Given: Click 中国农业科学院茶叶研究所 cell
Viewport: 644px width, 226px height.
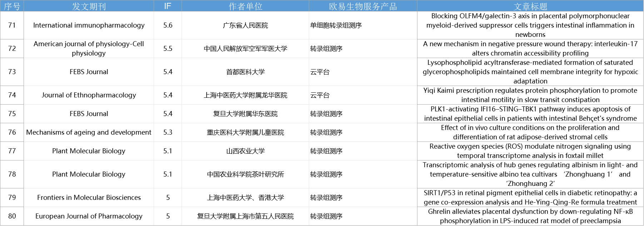Looking at the screenshot, I should pos(245,174).
